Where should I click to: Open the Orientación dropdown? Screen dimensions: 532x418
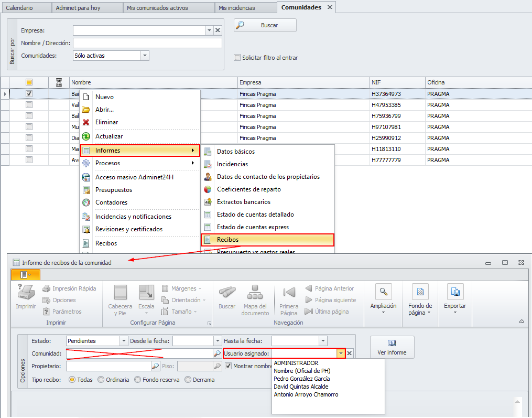[183, 300]
